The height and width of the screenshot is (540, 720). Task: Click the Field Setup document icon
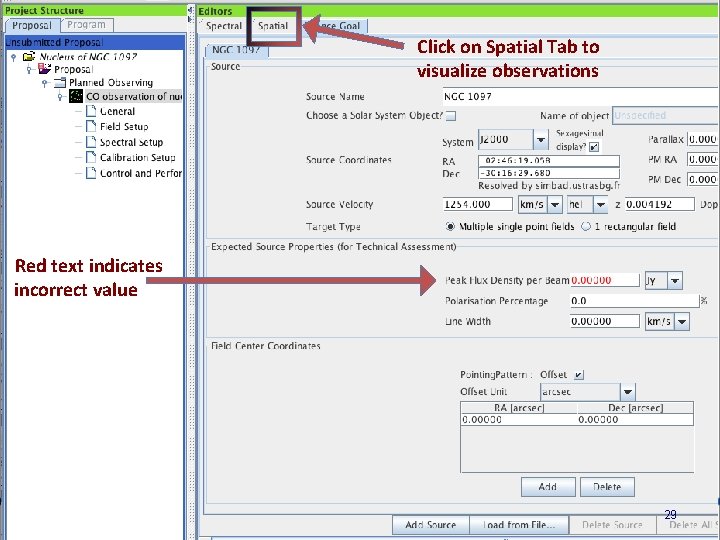(91, 126)
